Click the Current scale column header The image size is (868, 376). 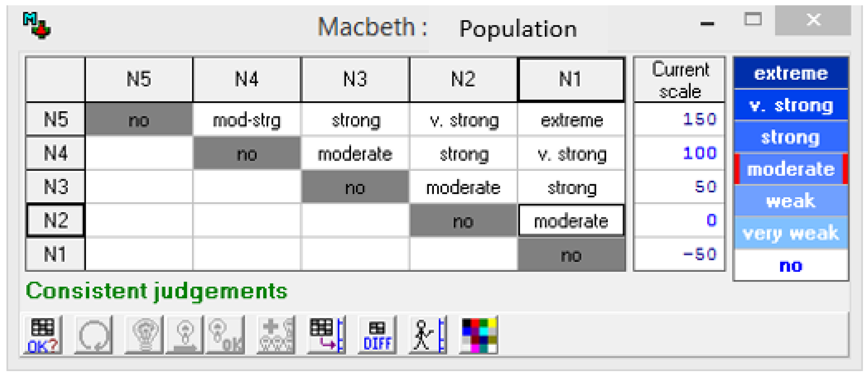(679, 79)
